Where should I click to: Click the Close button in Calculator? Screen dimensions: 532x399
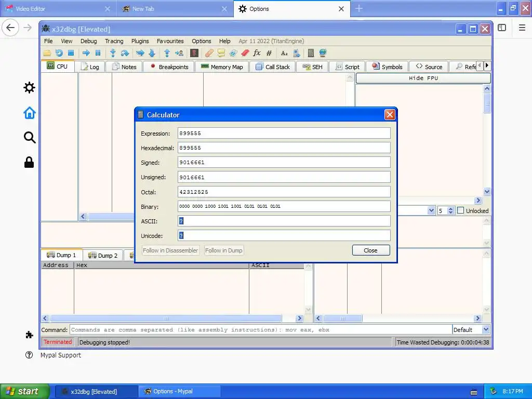pyautogui.click(x=371, y=250)
